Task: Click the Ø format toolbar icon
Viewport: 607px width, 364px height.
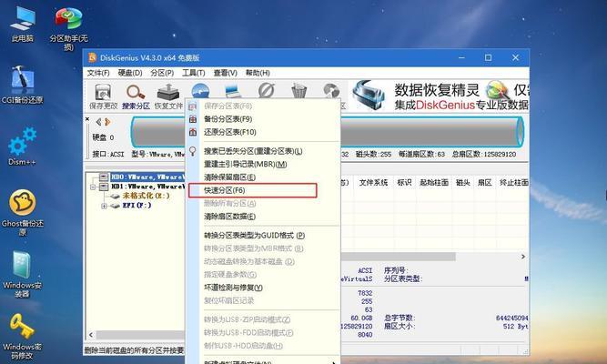Action: point(267,91)
